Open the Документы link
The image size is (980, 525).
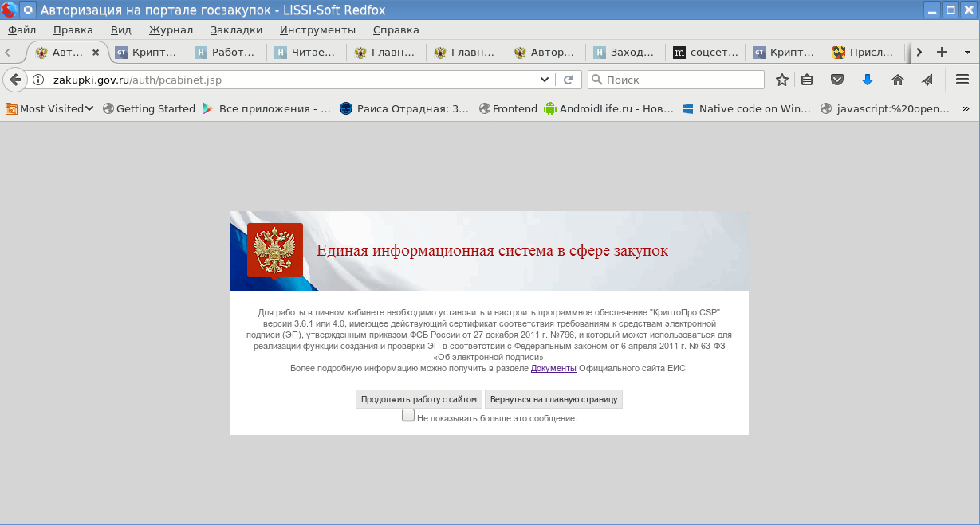tap(553, 368)
